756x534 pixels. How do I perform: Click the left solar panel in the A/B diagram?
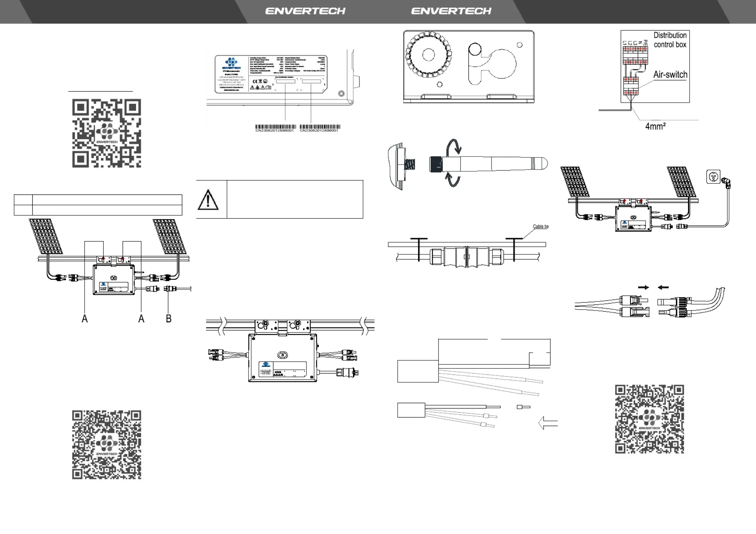[45, 236]
